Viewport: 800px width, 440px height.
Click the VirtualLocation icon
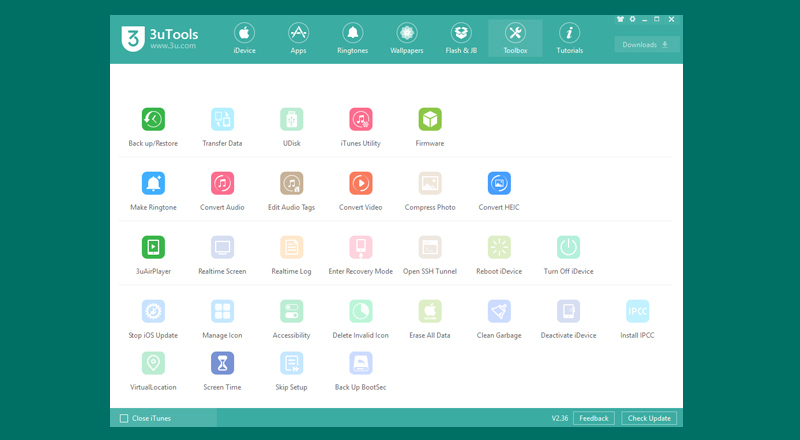(x=153, y=364)
